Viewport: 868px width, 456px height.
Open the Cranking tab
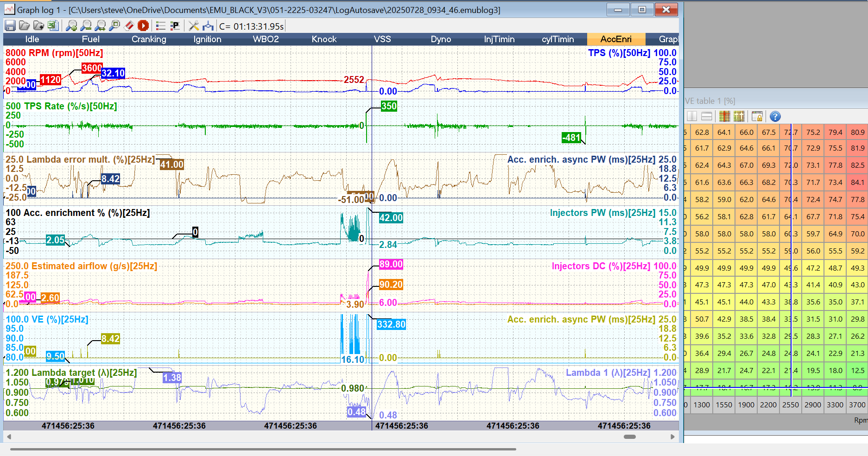[x=149, y=39]
